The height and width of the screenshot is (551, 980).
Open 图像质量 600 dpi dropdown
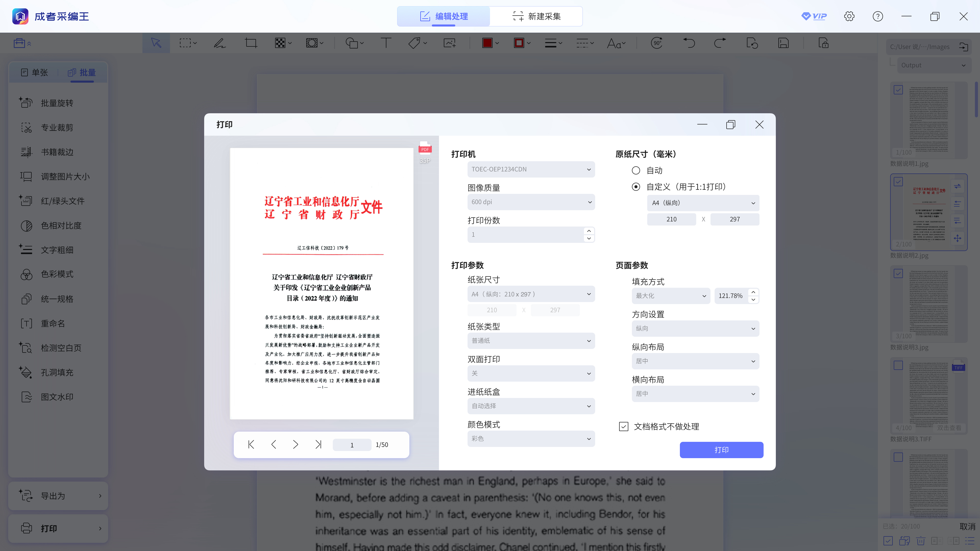(x=531, y=202)
